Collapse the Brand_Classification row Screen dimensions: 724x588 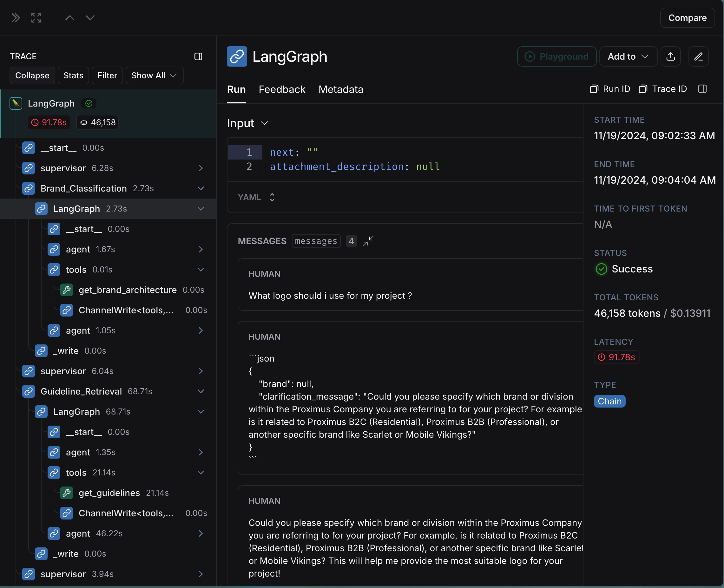click(201, 188)
